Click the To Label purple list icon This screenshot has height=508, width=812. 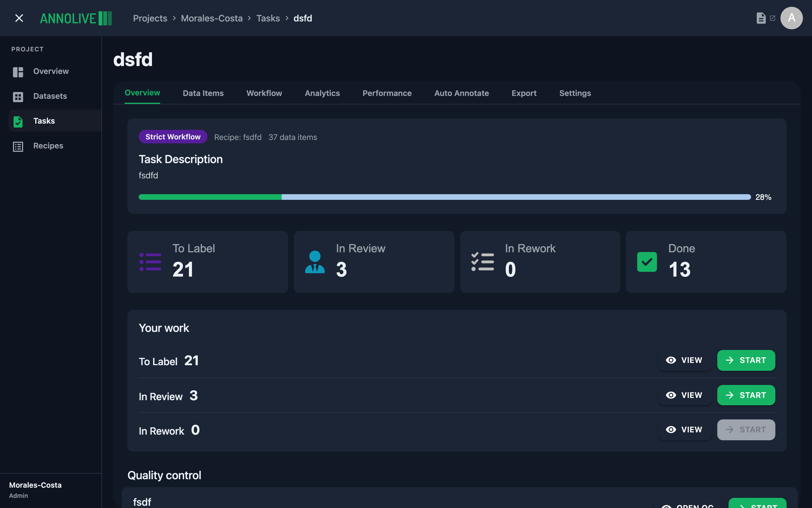coord(150,262)
